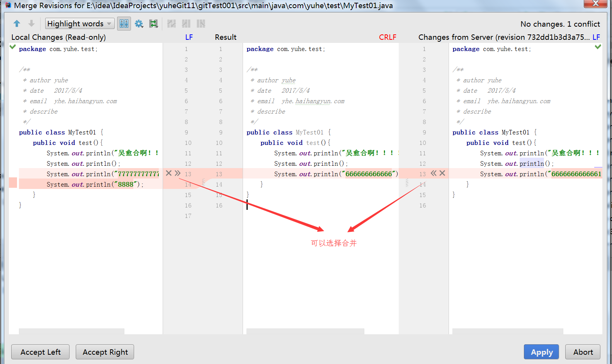Toggle synchronize scrolling button

pyautogui.click(x=124, y=24)
